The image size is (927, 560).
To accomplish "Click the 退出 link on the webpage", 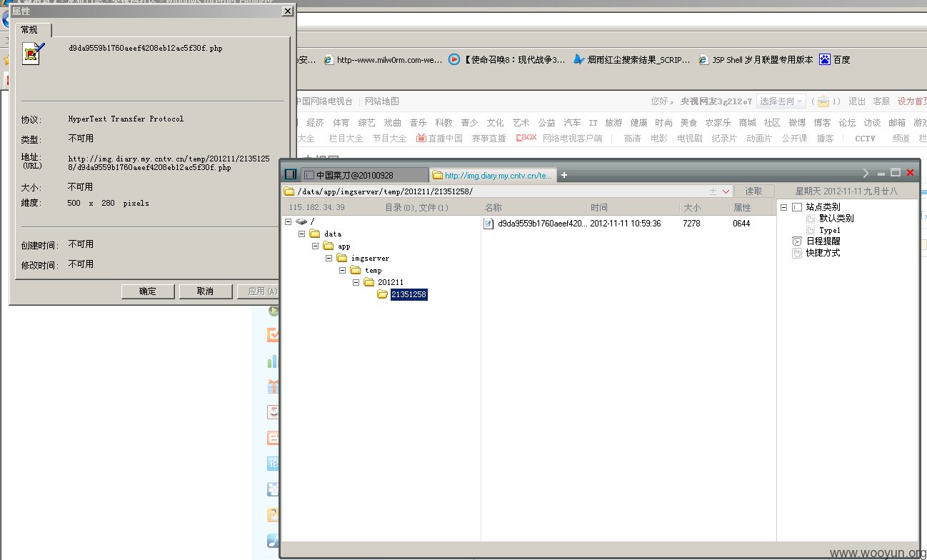I will point(857,101).
